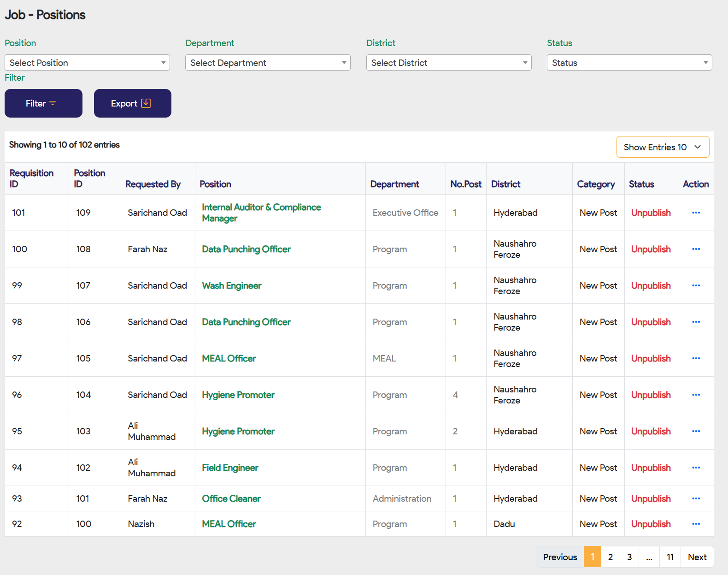Screen dimensions: 728x575
Task: Export the job positions list
Action: (x=132, y=103)
